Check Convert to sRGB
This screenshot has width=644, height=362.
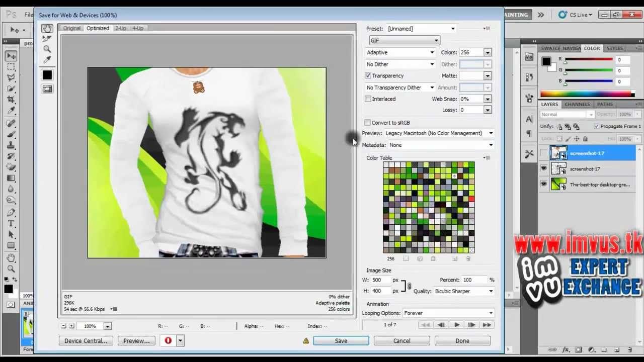point(368,122)
